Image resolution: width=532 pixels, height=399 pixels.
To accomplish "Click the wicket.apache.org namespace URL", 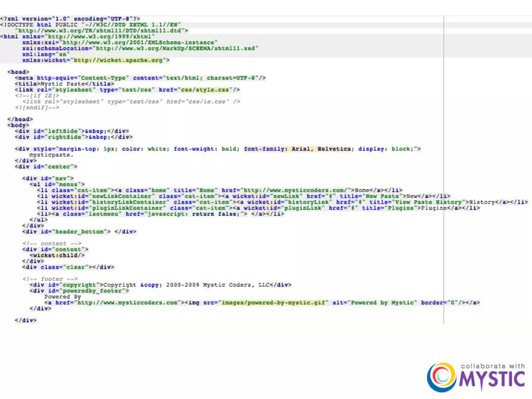I will pos(118,60).
